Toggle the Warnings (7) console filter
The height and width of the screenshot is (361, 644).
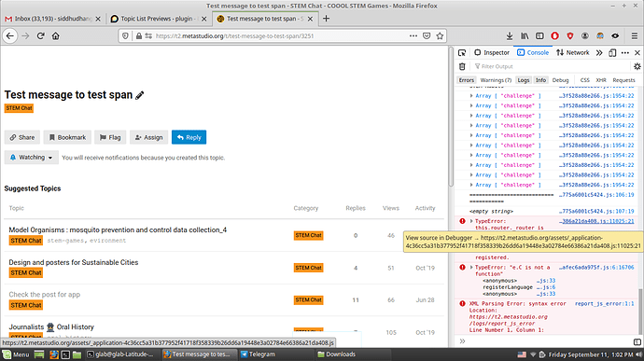(x=496, y=80)
